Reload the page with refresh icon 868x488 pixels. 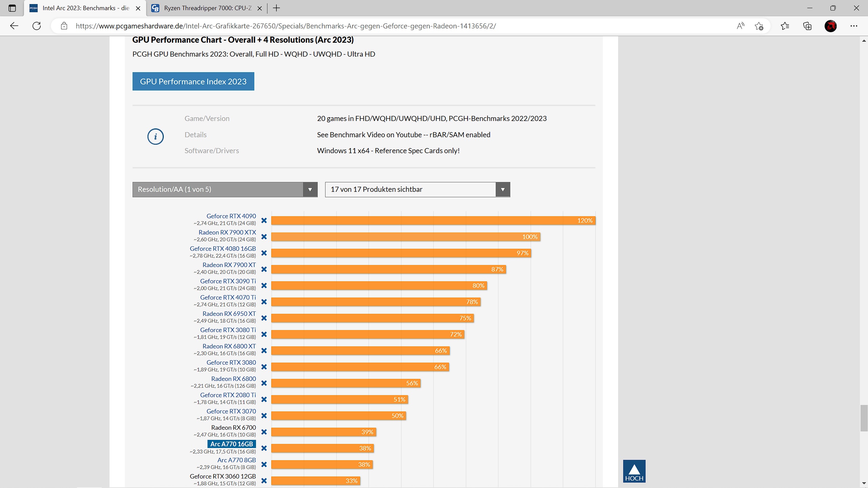37,26
